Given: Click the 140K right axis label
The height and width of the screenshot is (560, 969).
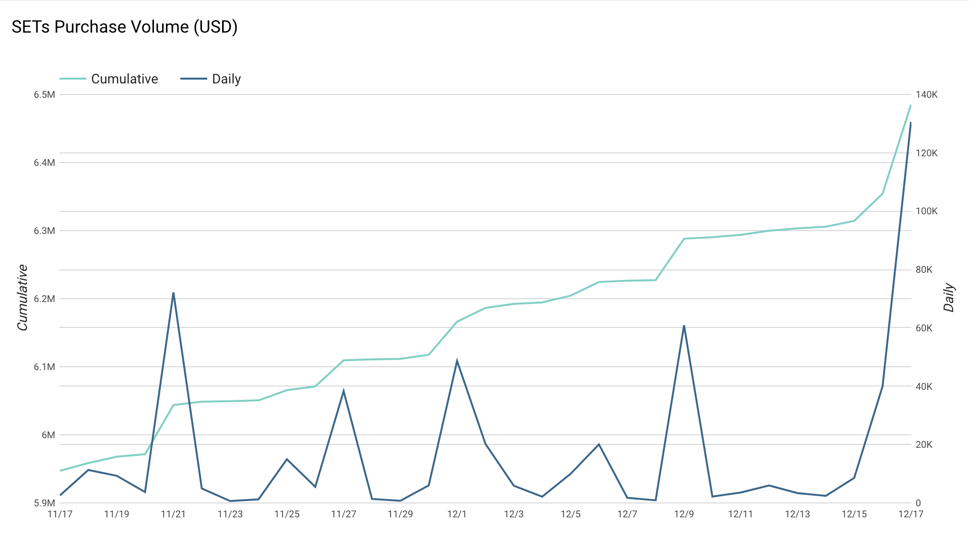Looking at the screenshot, I should pyautogui.click(x=926, y=94).
